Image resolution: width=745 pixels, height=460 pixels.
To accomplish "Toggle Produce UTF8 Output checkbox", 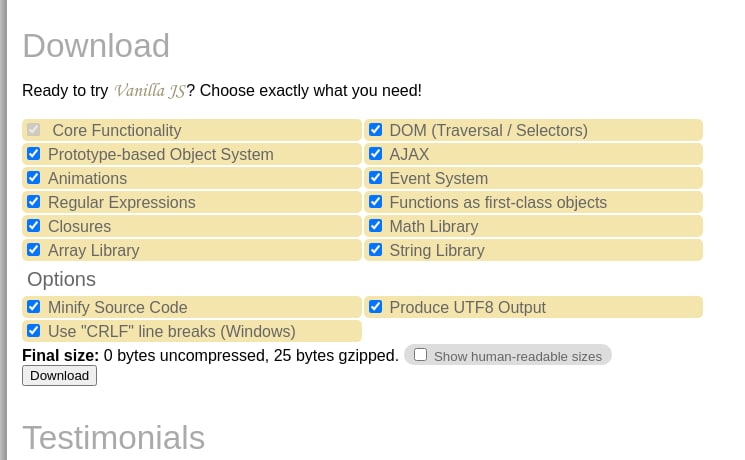I will 375,307.
